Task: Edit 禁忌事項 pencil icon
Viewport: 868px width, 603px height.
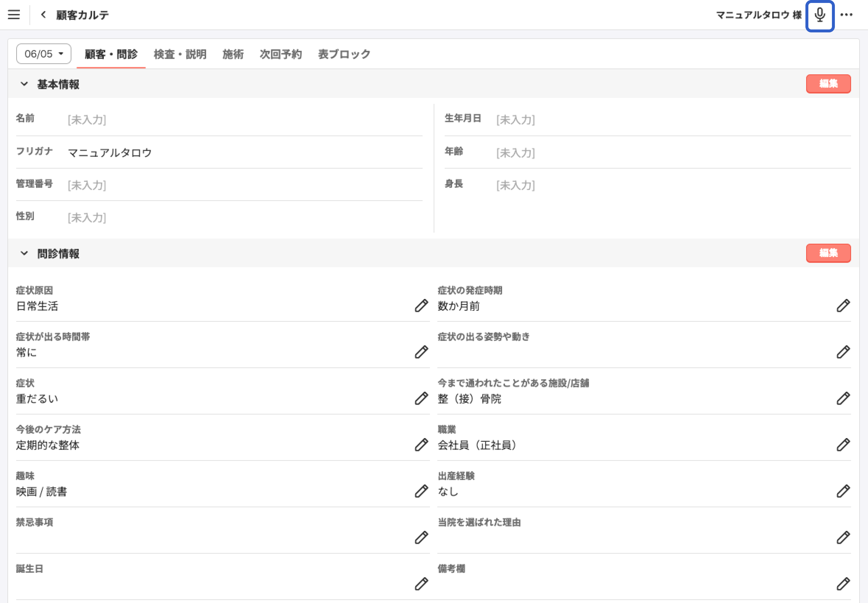Action: 421,537
